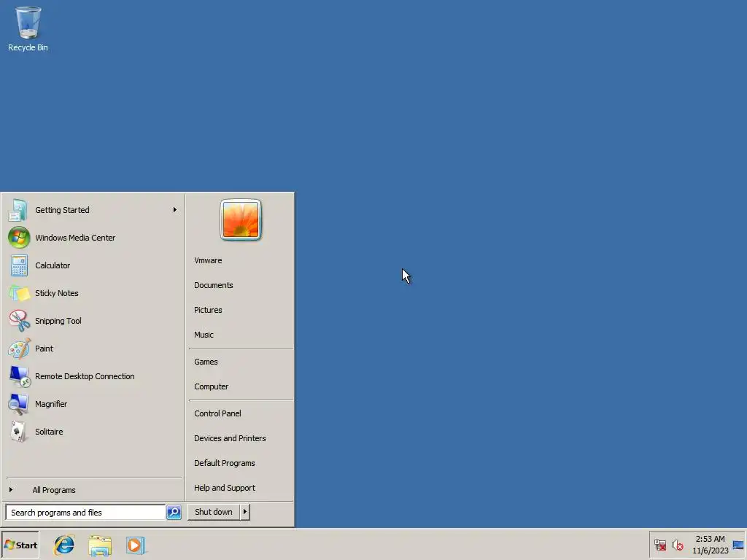Screen dimensions: 747x560
Task: Click the Remote Desktop Connection label
Action: click(x=85, y=376)
